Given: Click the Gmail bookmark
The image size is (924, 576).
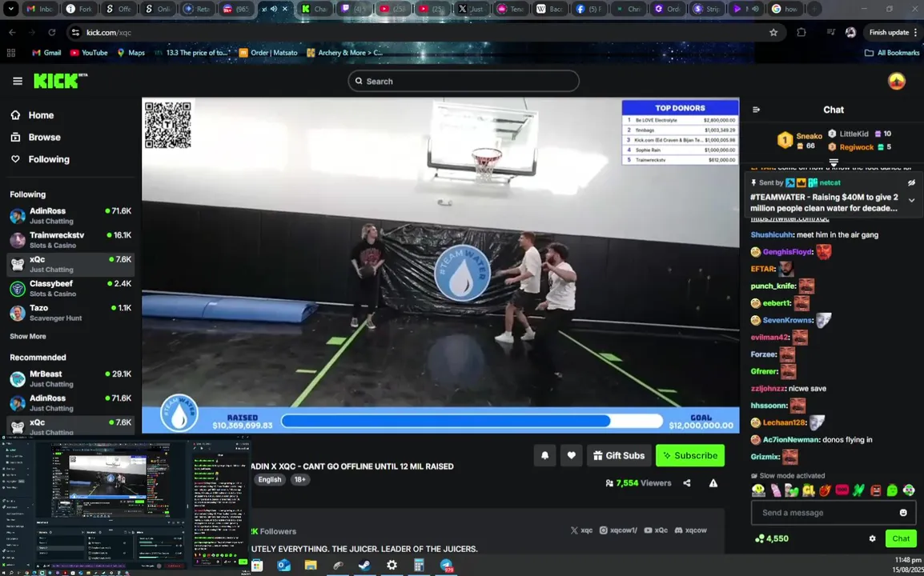Looking at the screenshot, I should 46,53.
